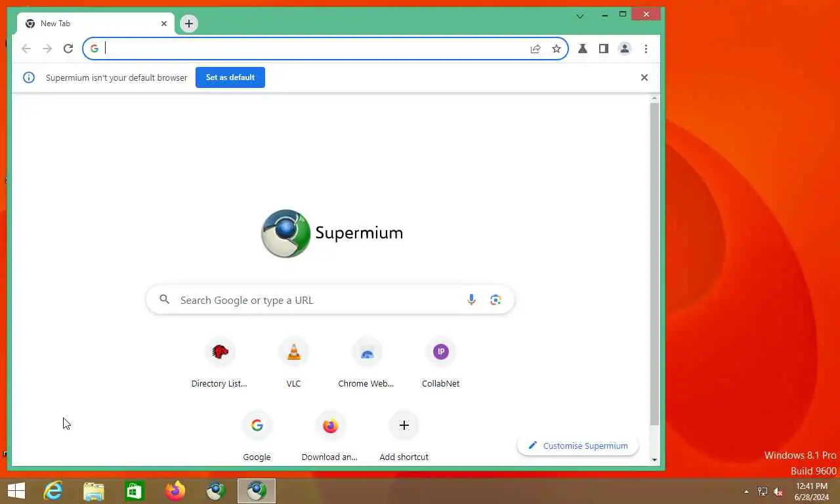Click the reload page icon
Screen dimensions: 840x504
click(x=68, y=49)
